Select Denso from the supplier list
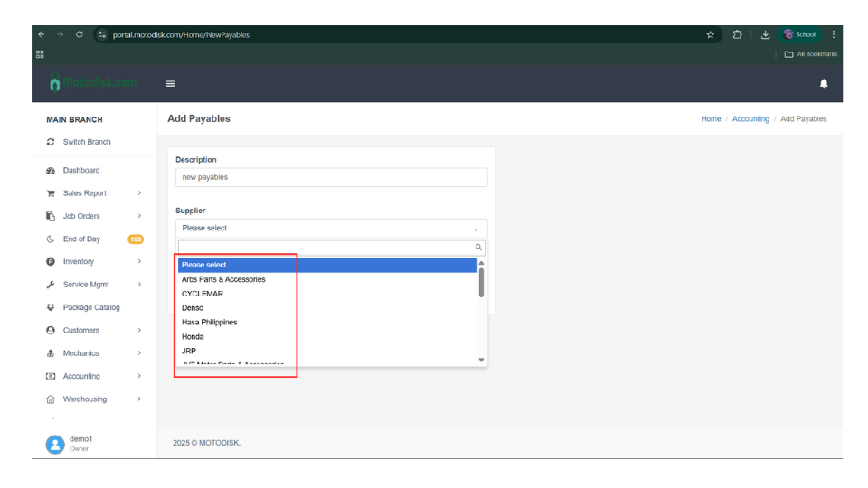The image size is (868, 488). pyautogui.click(x=193, y=308)
